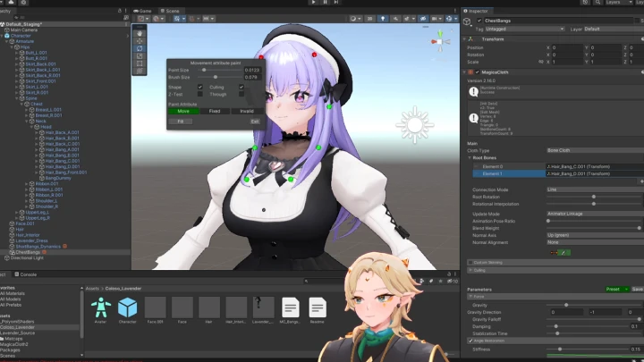The height and width of the screenshot is (362, 644).
Task: Click the Fill button in paint panel
Action: click(181, 122)
